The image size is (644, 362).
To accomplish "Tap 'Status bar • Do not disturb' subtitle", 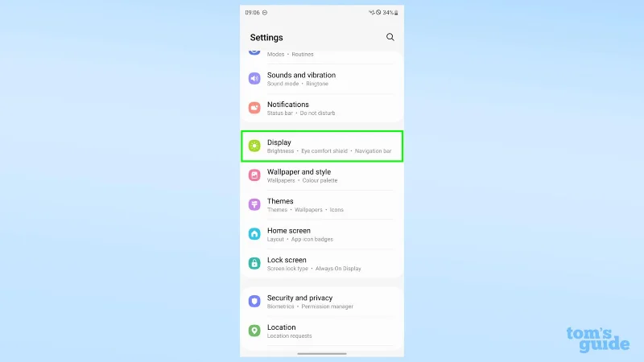I will click(x=301, y=113).
